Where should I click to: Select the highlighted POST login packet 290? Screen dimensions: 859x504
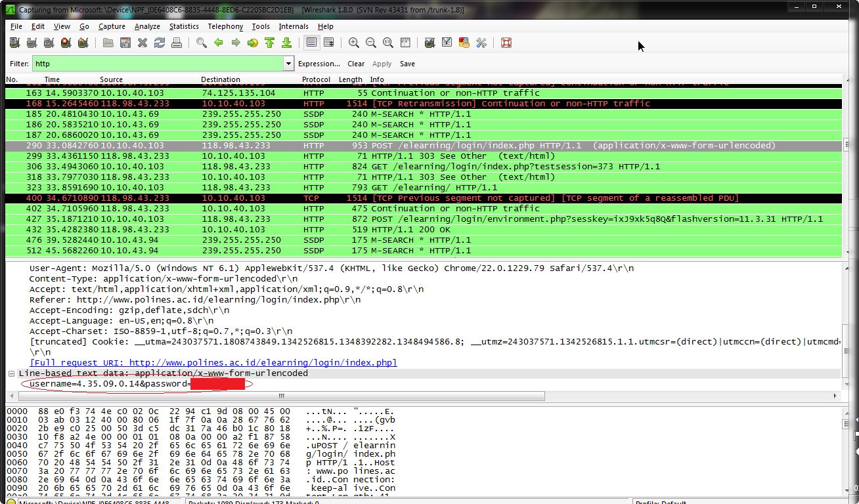point(263,145)
